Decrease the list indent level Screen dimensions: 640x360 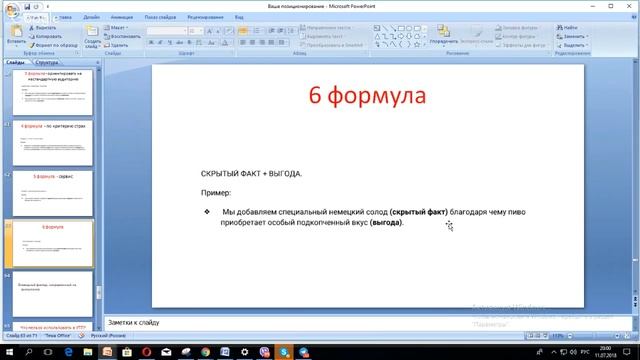pyautogui.click(x=271, y=31)
